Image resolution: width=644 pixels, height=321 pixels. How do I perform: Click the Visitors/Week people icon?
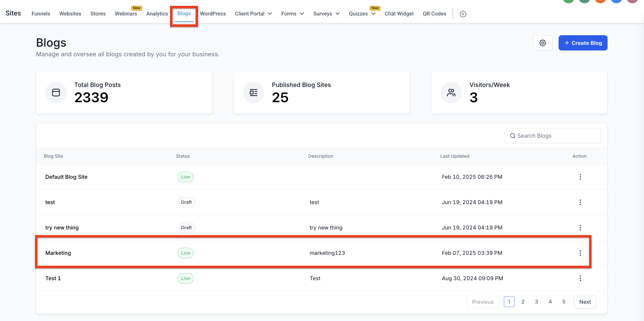(x=451, y=93)
